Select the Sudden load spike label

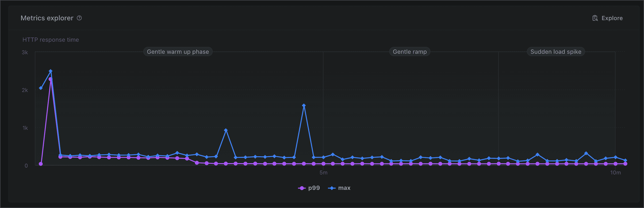coord(556,52)
